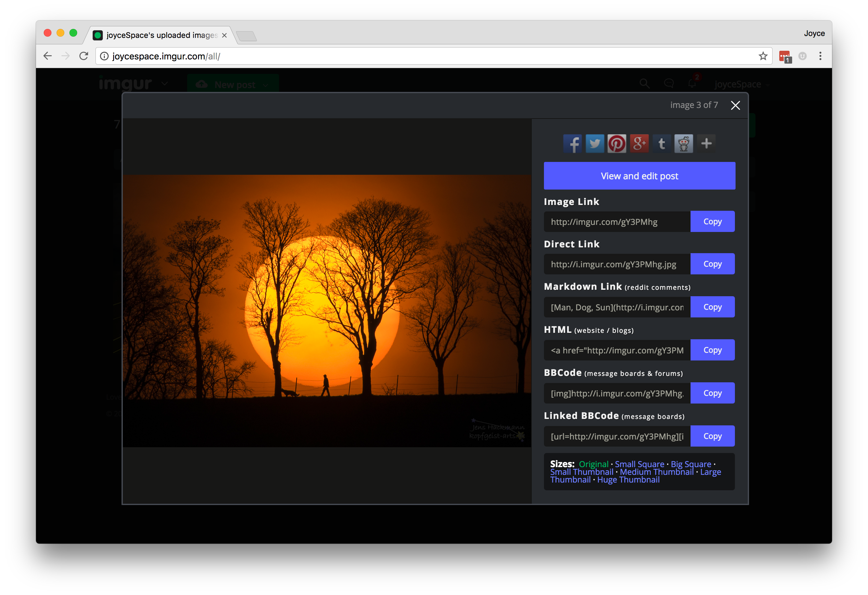This screenshot has height=595, width=868.
Task: Click View and edit post button
Action: point(639,176)
